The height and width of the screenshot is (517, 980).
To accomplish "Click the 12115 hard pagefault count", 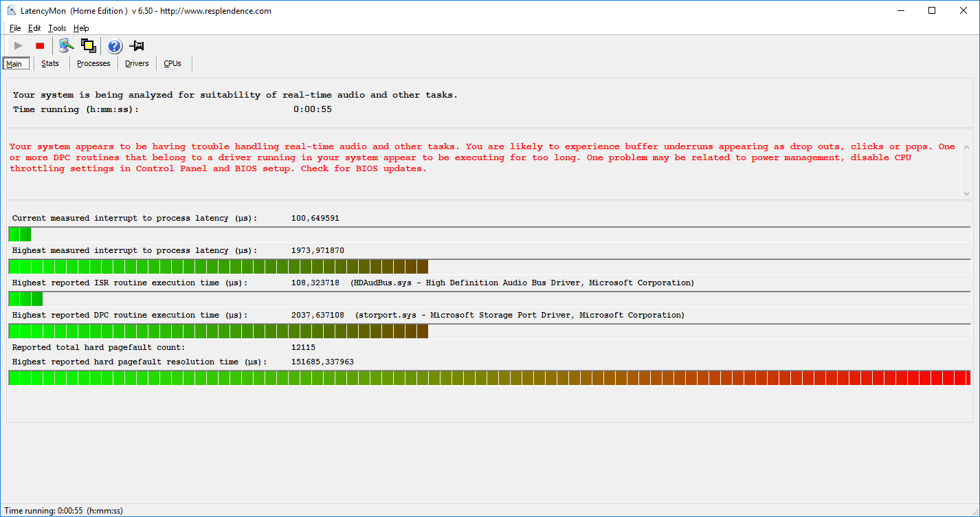I will coord(304,347).
